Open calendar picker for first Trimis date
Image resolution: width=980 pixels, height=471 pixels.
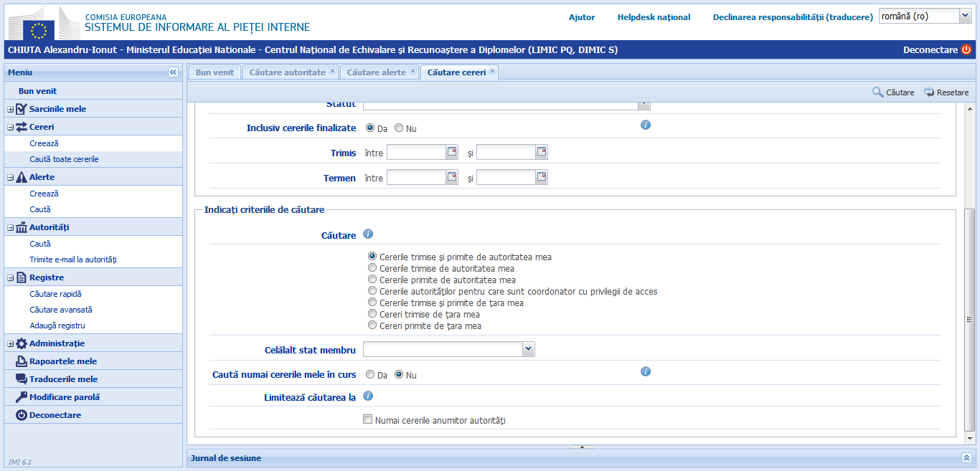pyautogui.click(x=452, y=152)
